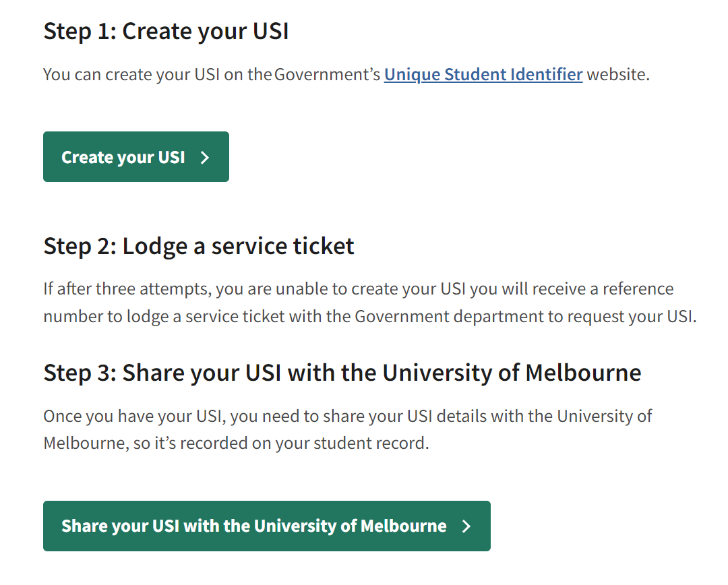Click the chevron arrow on the Share your USI button

(466, 526)
